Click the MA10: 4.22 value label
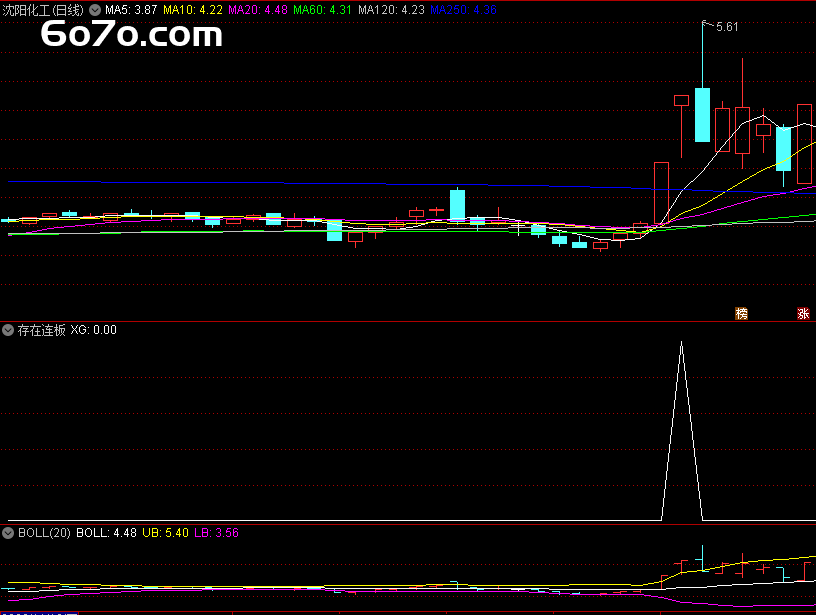Image resolution: width=816 pixels, height=615 pixels. tap(193, 10)
